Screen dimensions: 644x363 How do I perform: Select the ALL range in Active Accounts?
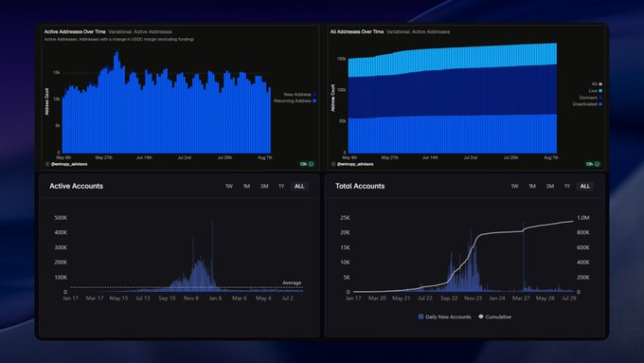(x=299, y=186)
